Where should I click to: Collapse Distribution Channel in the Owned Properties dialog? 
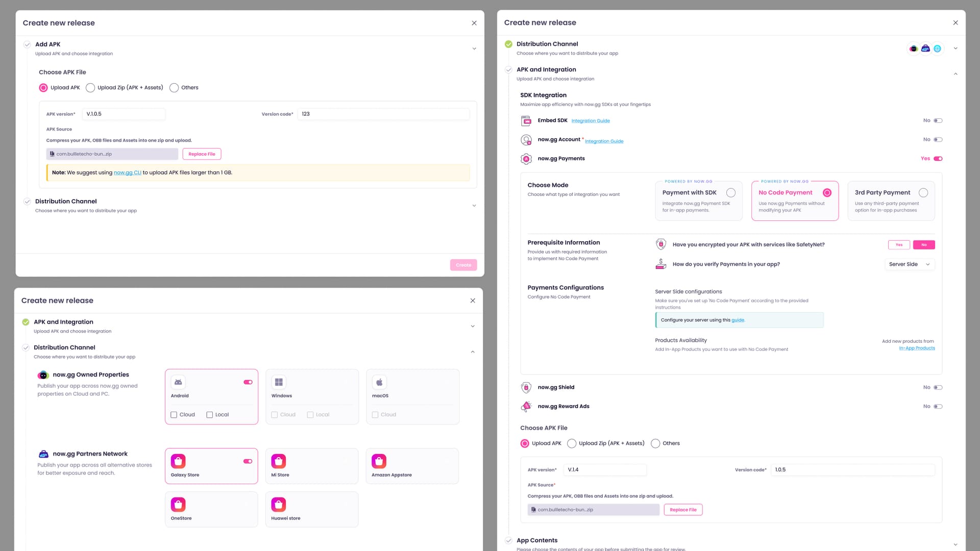(x=473, y=352)
